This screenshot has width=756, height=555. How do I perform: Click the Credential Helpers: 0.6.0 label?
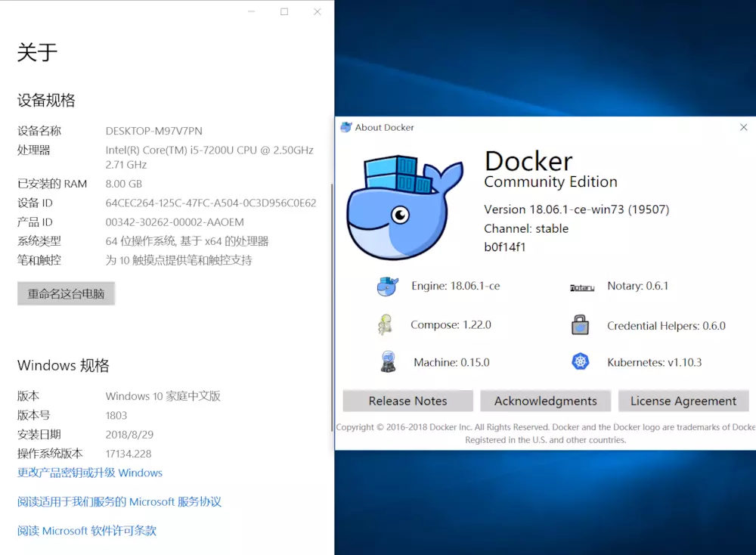(x=666, y=326)
